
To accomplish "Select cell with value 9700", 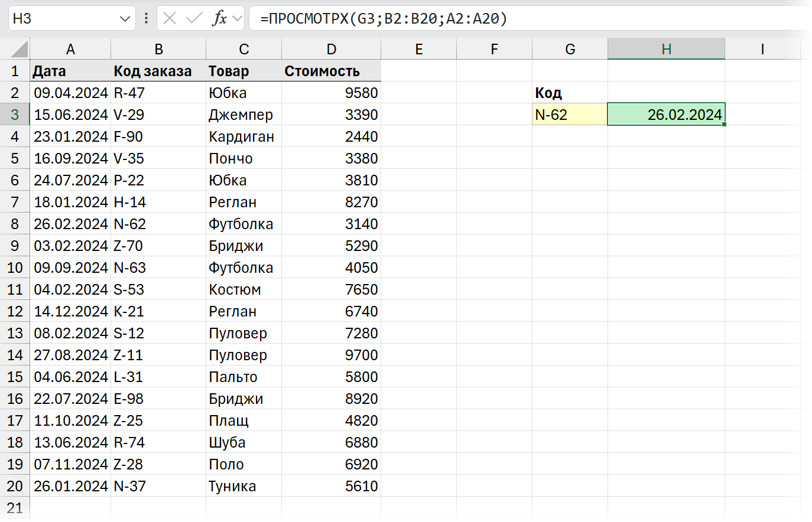I will [331, 355].
